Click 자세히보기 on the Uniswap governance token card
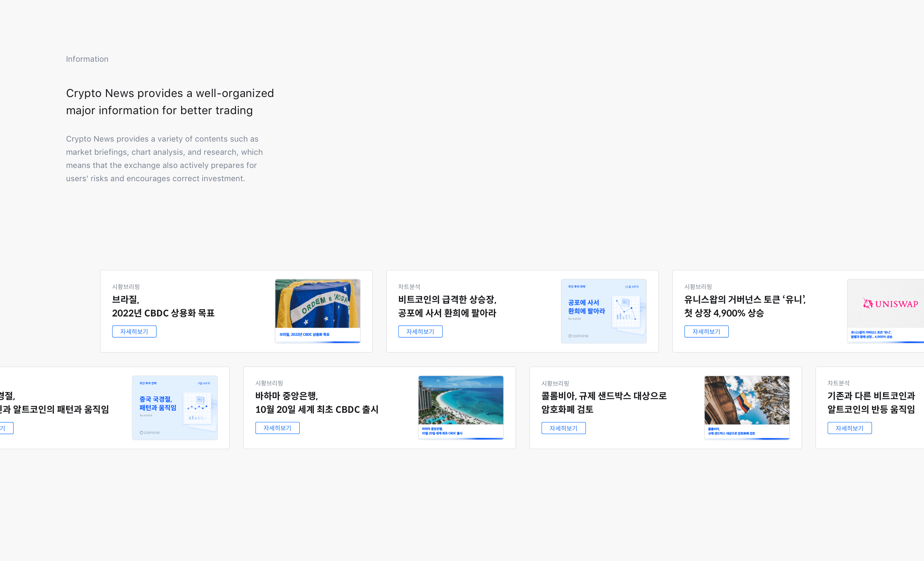This screenshot has height=561, width=924. pos(706,332)
